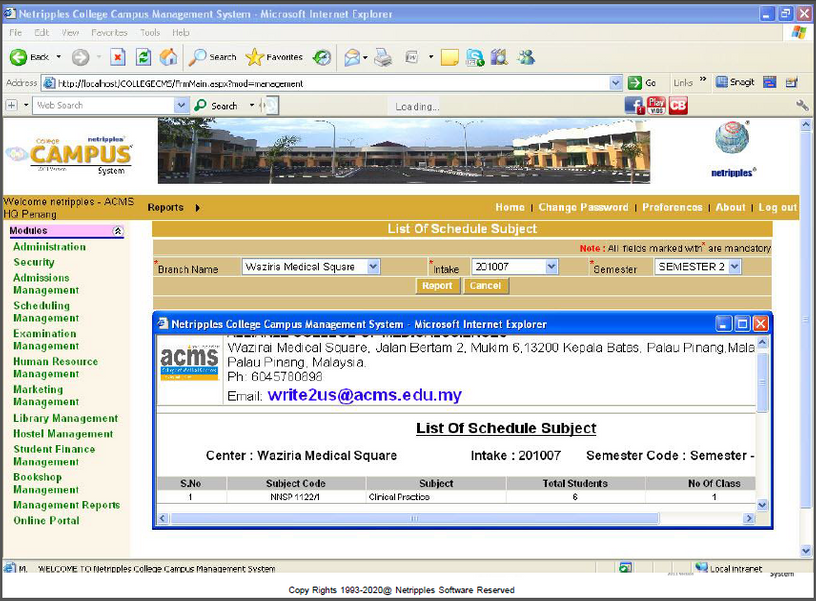Image resolution: width=816 pixels, height=601 pixels.
Task: Open Library Management module
Action: click(66, 418)
